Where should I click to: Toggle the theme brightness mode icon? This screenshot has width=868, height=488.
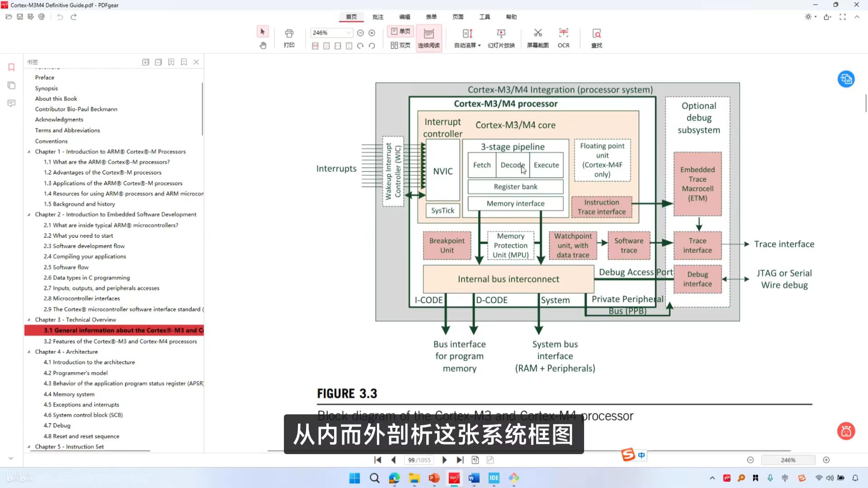click(x=808, y=17)
